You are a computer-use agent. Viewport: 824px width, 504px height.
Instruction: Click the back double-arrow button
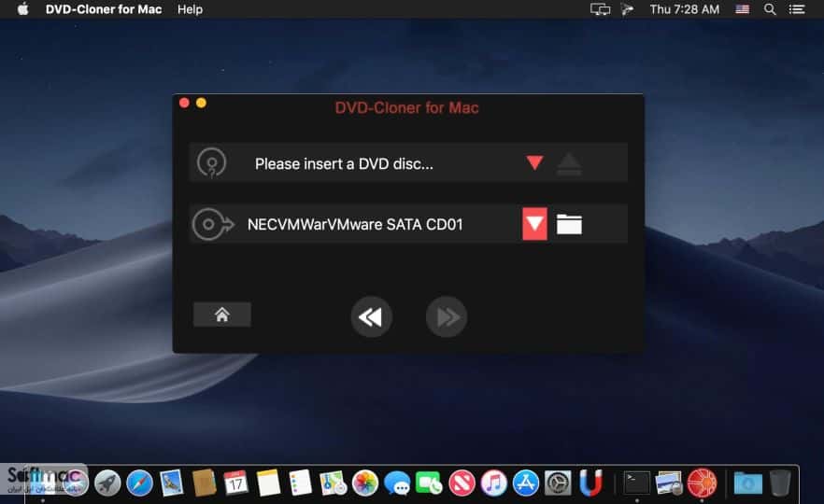pos(371,316)
